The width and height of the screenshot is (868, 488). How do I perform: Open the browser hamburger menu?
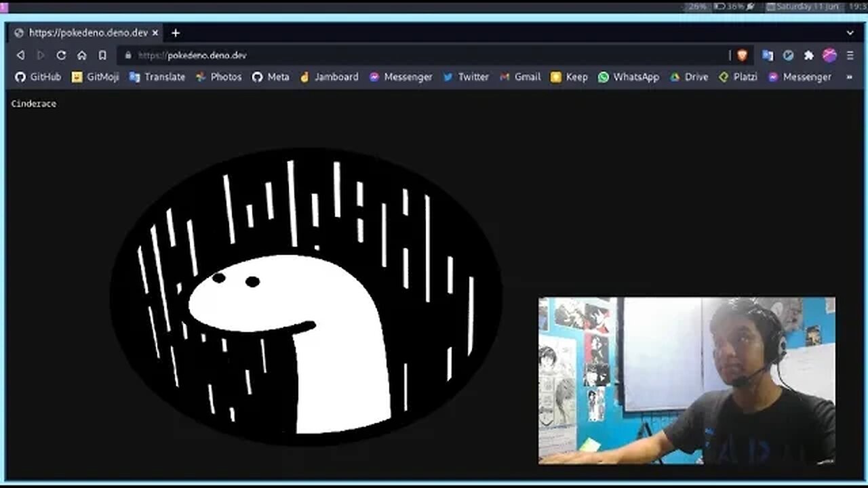850,56
